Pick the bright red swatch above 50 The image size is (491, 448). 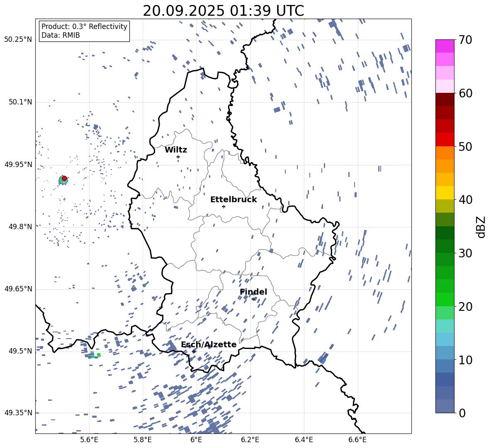(445, 140)
